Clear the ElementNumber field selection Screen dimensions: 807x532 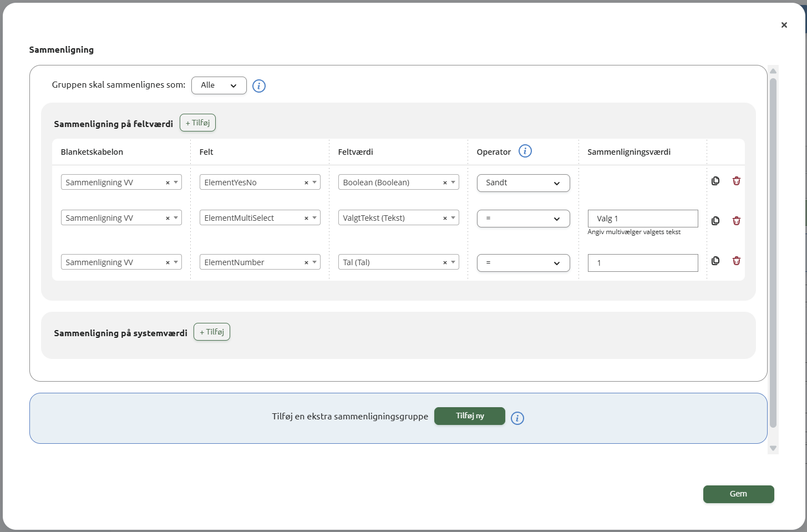tap(306, 262)
